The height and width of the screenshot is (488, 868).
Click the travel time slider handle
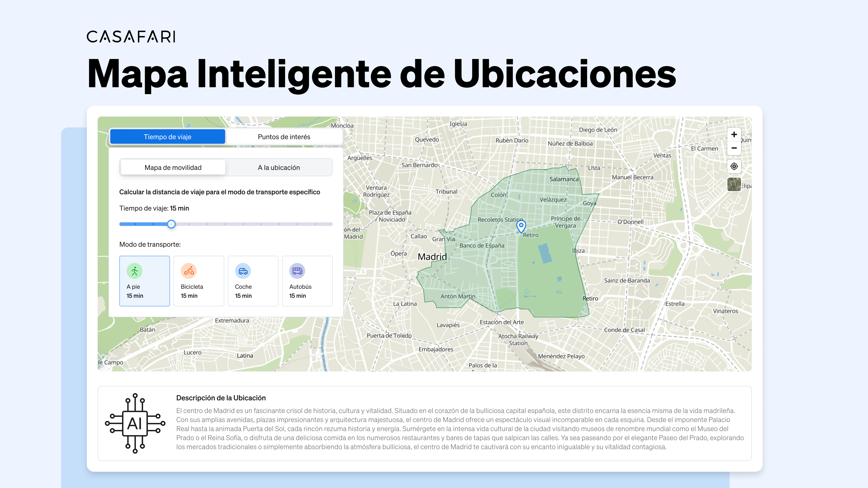pyautogui.click(x=172, y=224)
